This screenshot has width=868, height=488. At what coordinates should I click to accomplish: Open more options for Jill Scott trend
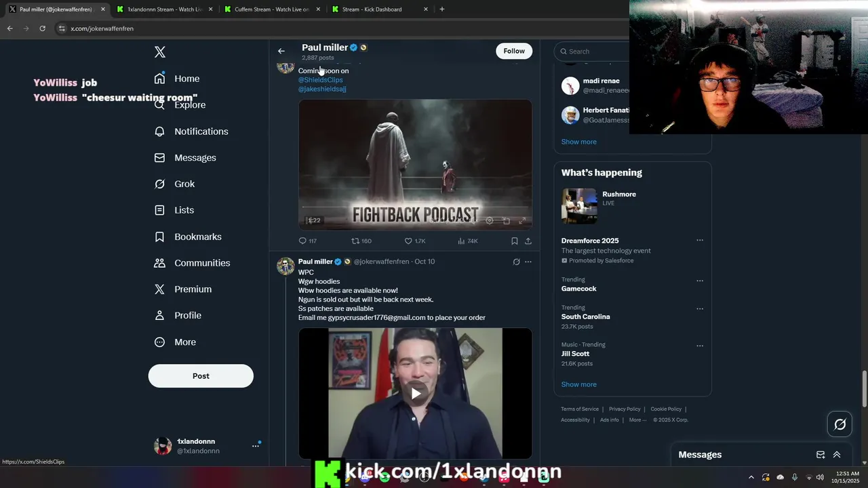tap(700, 346)
